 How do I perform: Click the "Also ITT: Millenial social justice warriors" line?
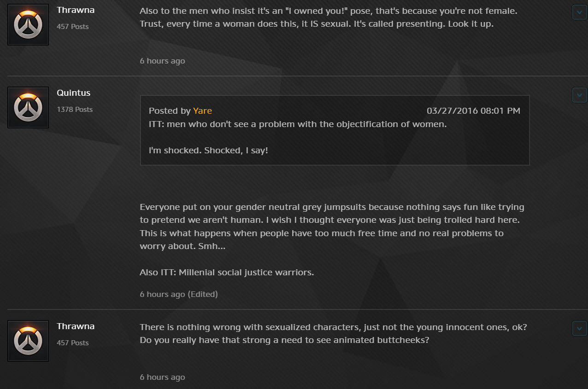pyautogui.click(x=227, y=272)
